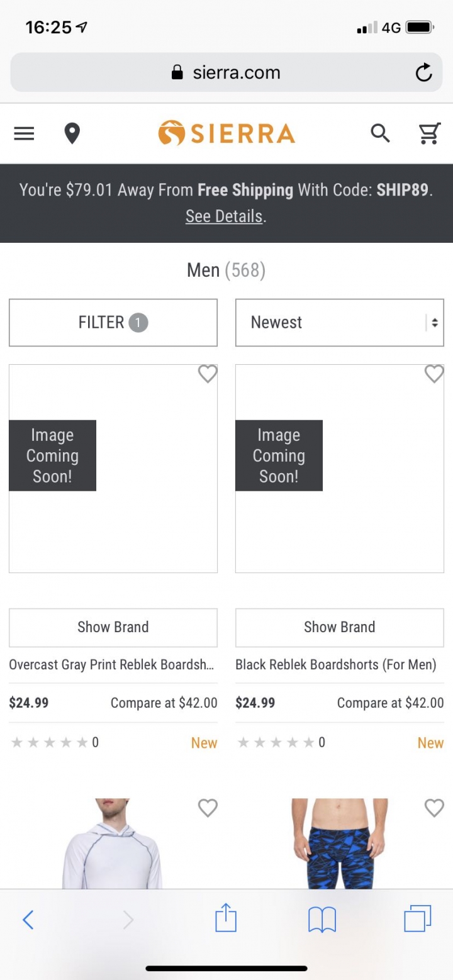This screenshot has width=453, height=980.
Task: Open the FILTER options panel
Action: tap(113, 323)
